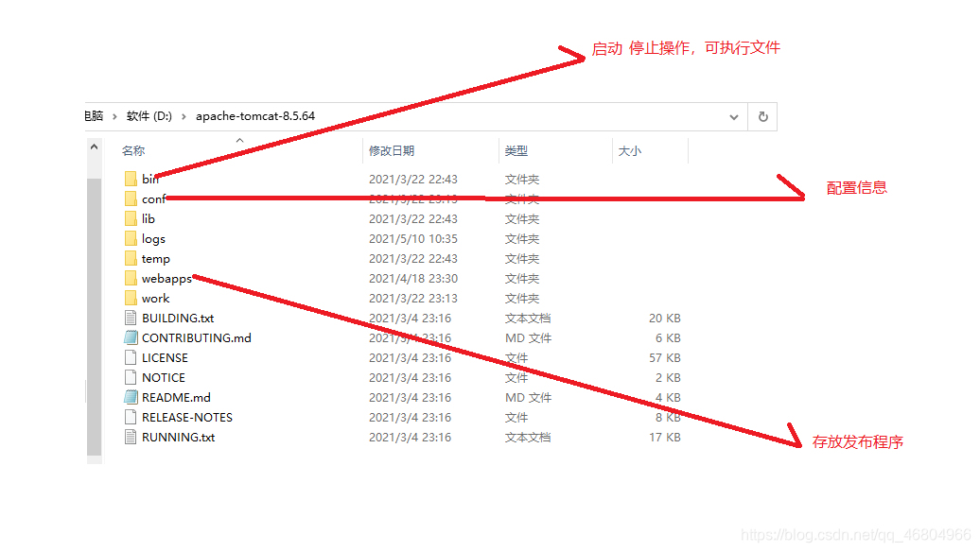Select the logs folder name
Screen dimensions: 980x552
point(153,239)
